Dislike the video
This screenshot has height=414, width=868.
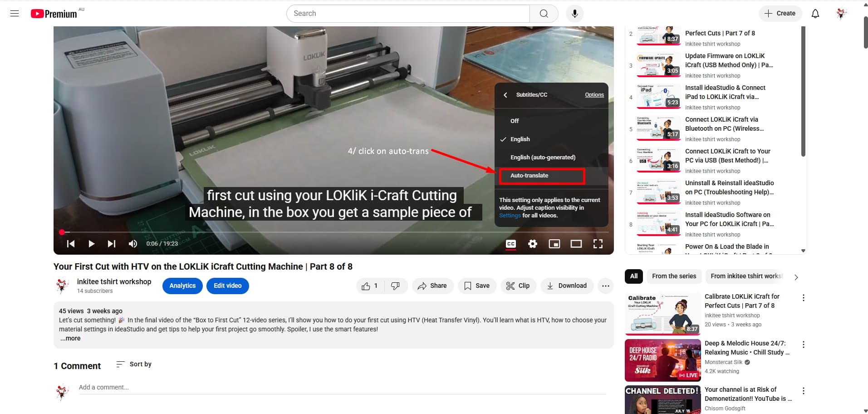(x=396, y=286)
